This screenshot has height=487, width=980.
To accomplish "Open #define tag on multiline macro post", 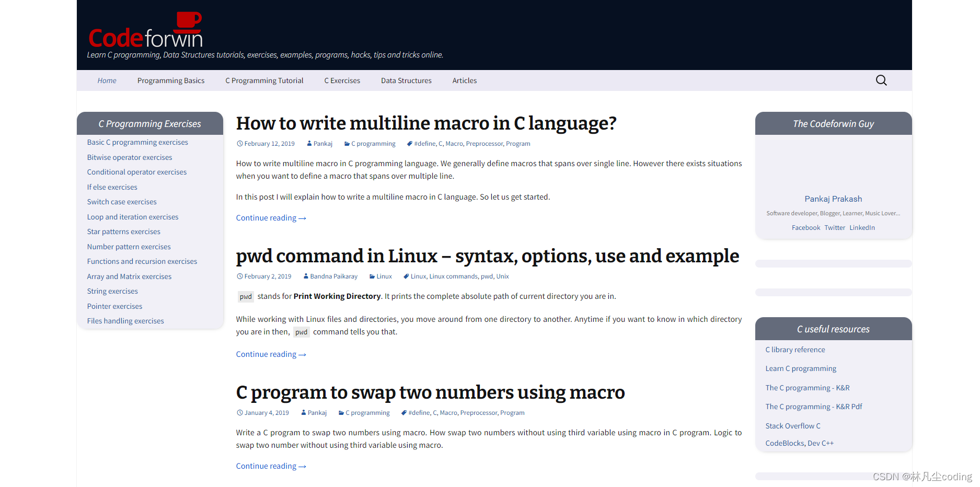I will click(425, 144).
